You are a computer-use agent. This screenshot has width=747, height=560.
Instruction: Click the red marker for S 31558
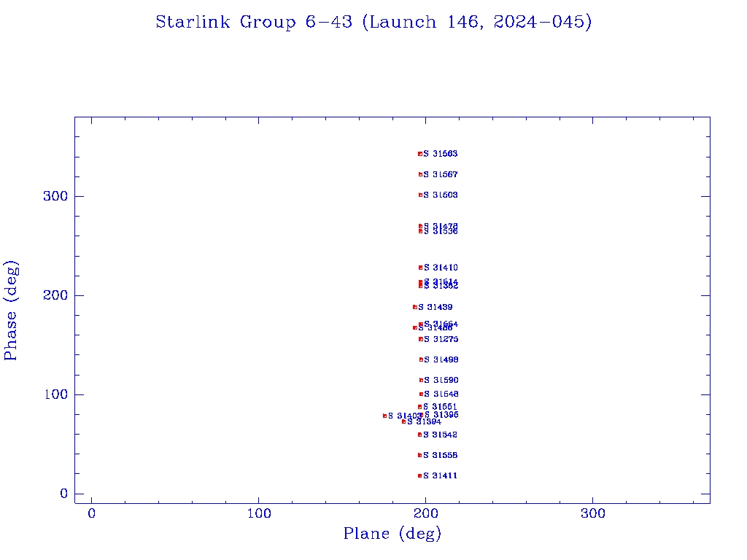(x=419, y=455)
